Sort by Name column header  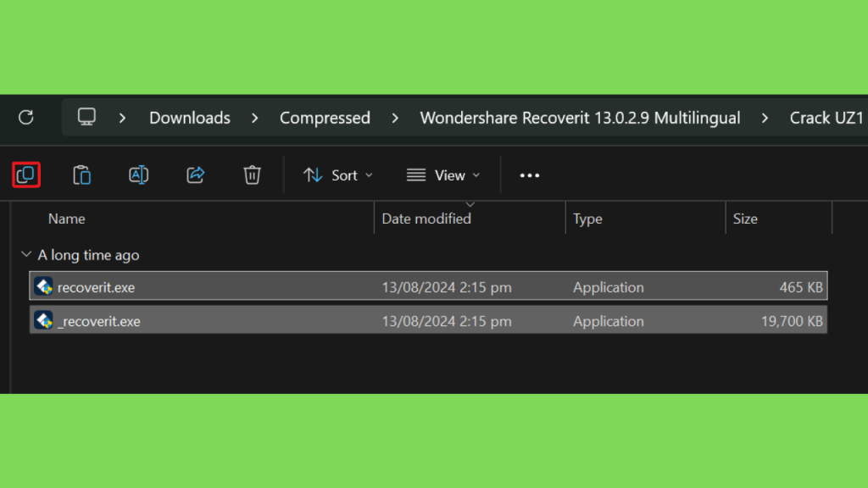pyautogui.click(x=66, y=219)
